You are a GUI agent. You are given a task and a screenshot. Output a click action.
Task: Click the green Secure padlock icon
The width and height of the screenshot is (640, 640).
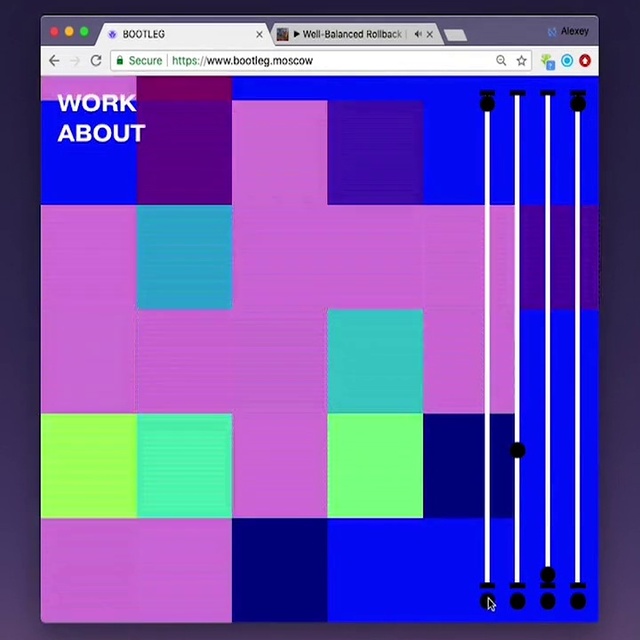click(120, 61)
